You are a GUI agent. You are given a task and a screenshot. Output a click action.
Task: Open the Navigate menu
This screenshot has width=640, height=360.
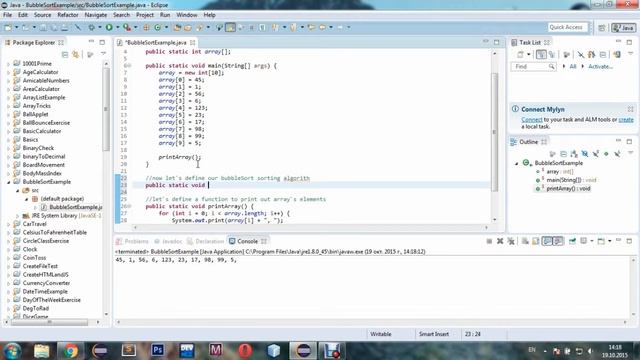(96, 15)
